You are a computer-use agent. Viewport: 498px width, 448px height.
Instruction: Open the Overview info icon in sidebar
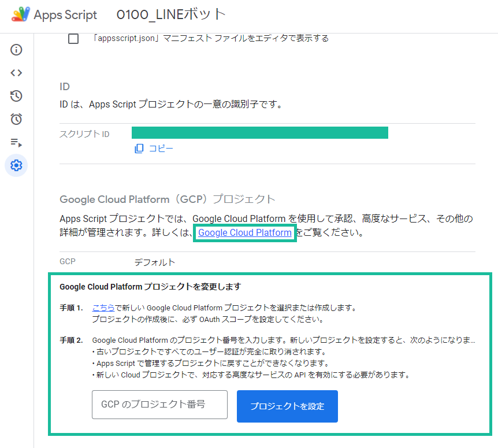[16, 50]
